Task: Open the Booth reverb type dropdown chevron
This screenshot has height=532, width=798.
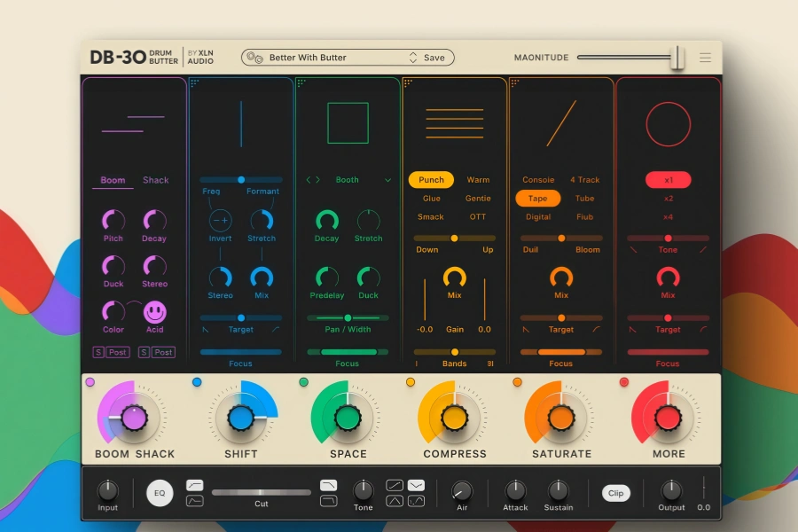Action: click(387, 180)
